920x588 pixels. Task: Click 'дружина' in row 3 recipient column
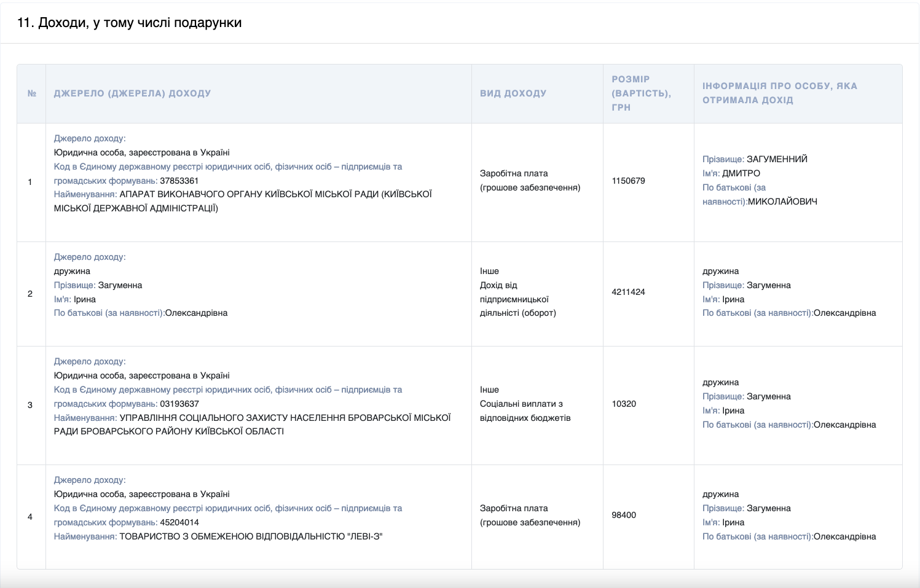[x=721, y=382]
